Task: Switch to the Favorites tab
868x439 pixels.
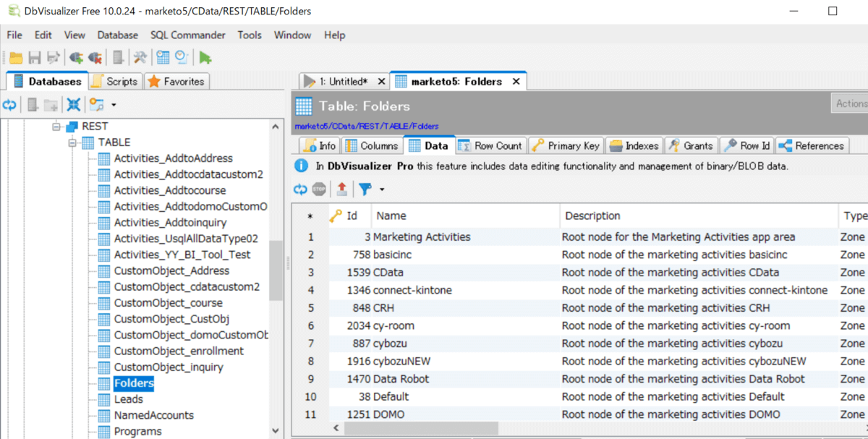Action: click(176, 82)
